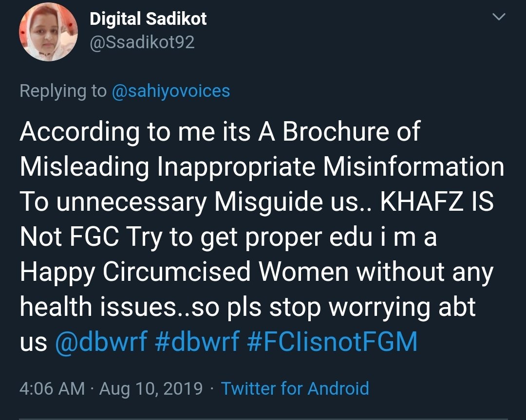Click the 4:06 AM timestamp

52,388
